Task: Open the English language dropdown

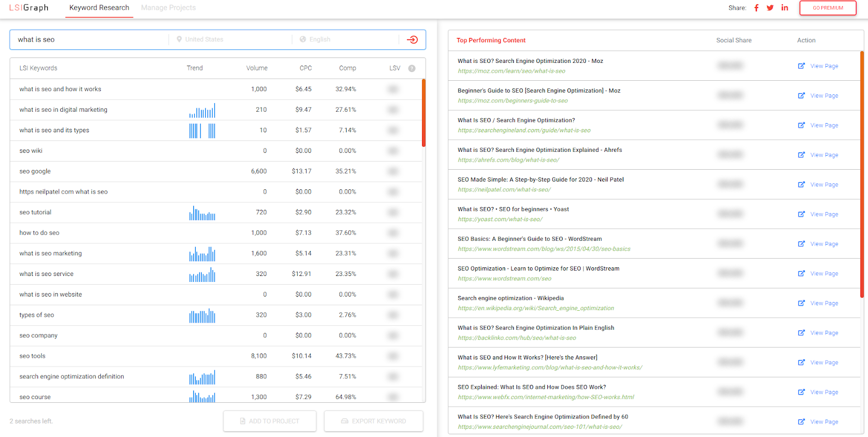Action: (346, 40)
